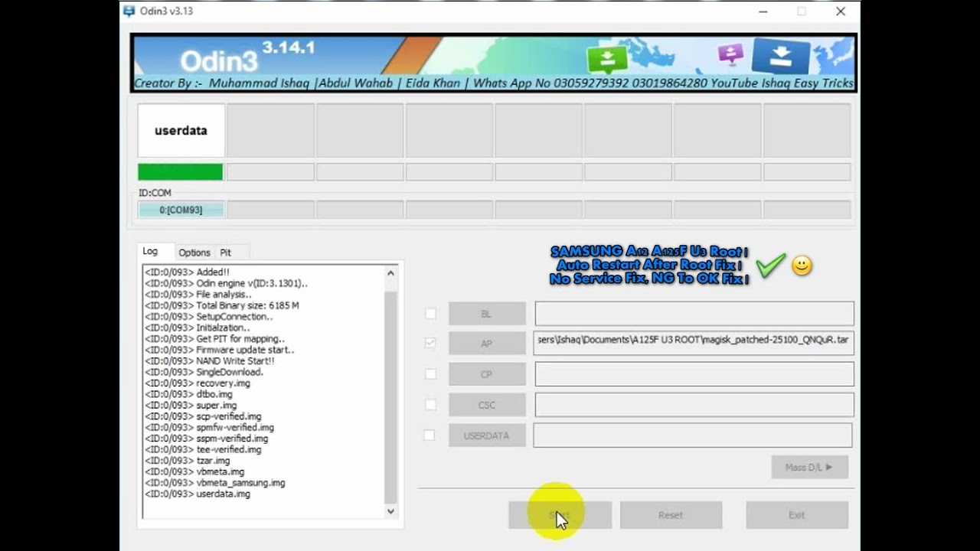Viewport: 980px width, 551px height.
Task: Click the 'SetupConnection..' log line
Action: pos(209,317)
